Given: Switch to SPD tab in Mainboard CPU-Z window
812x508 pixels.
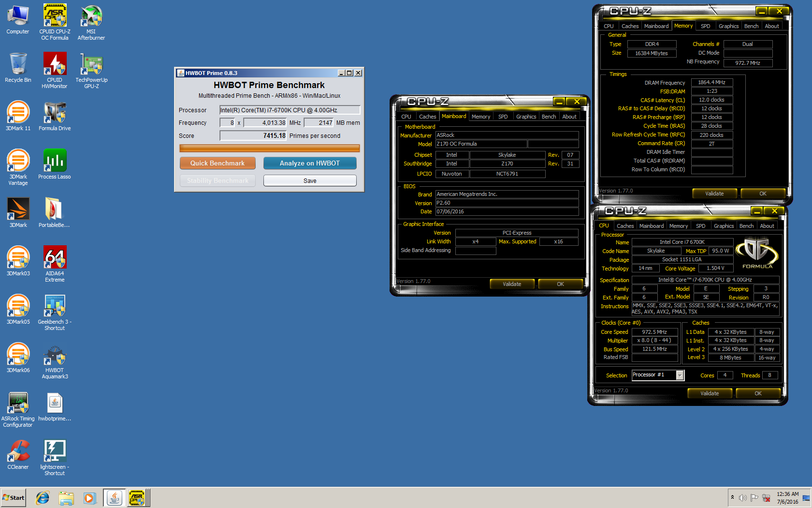Looking at the screenshot, I should (503, 117).
